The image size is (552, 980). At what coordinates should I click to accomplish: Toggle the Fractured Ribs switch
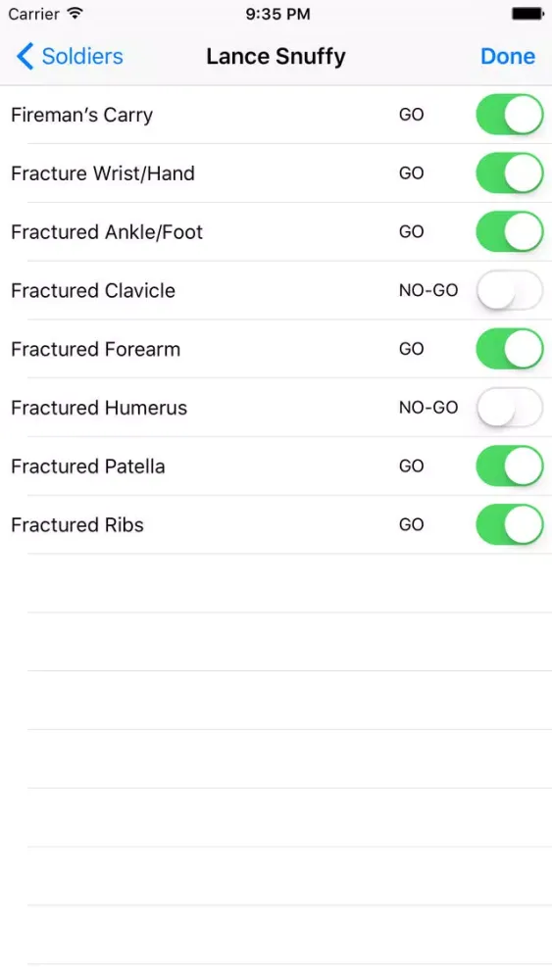[510, 524]
